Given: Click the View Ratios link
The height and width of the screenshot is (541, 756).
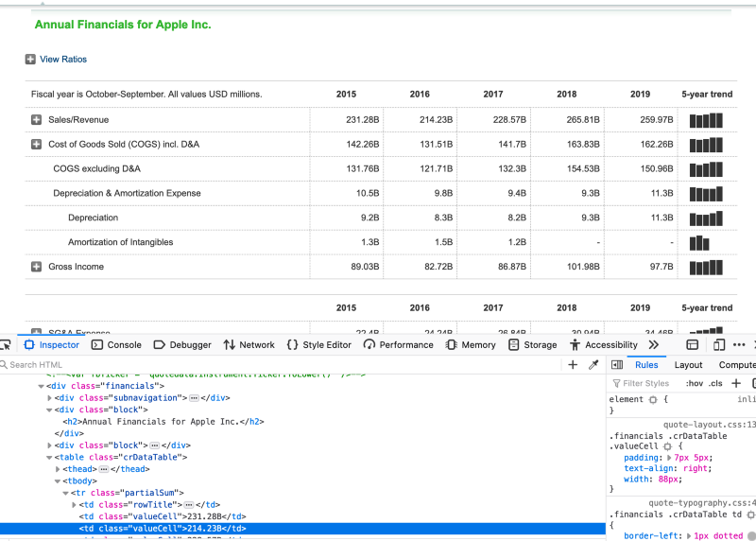Looking at the screenshot, I should click(62, 60).
